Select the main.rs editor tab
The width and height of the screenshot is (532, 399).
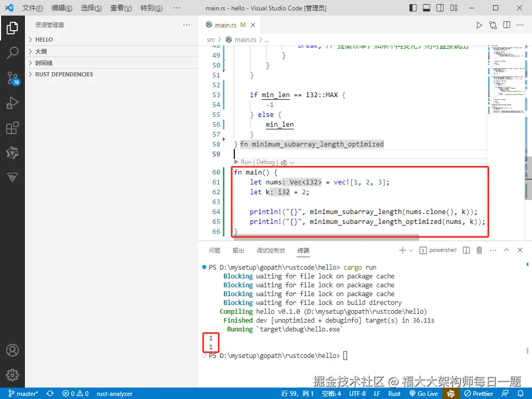230,25
